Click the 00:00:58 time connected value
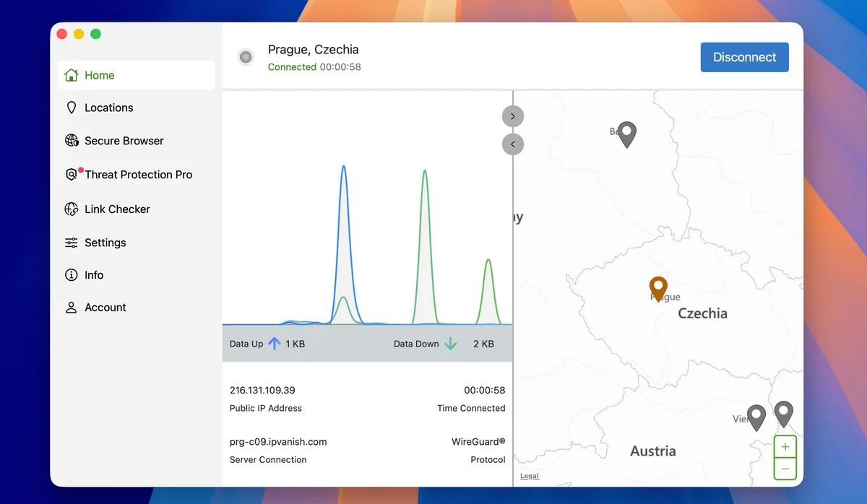This screenshot has height=504, width=867. point(485,390)
